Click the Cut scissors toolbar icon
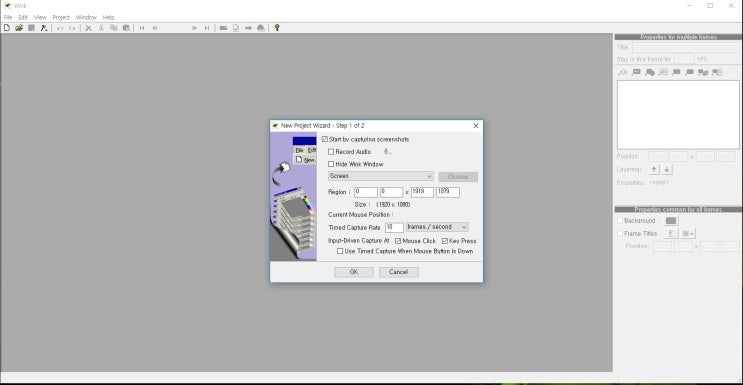 (x=101, y=28)
